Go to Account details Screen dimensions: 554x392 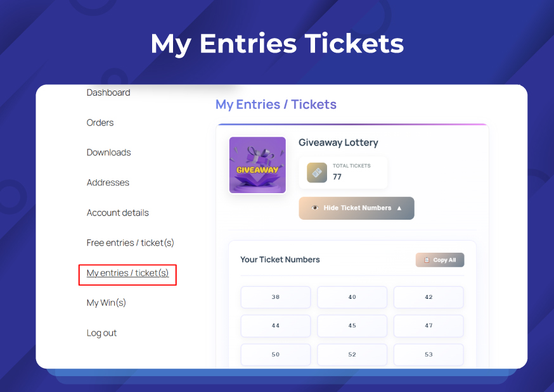(x=117, y=213)
